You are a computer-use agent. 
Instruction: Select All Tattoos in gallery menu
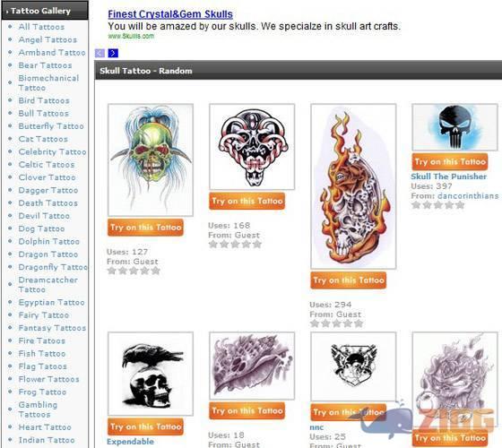(41, 27)
